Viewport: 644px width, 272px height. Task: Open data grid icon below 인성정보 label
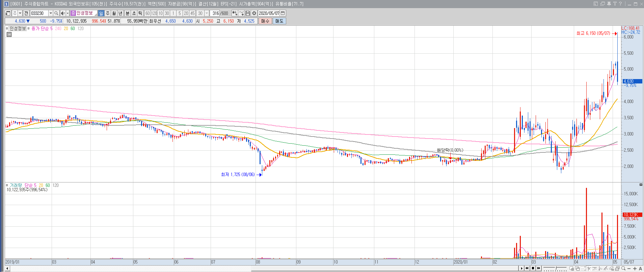(x=9, y=34)
